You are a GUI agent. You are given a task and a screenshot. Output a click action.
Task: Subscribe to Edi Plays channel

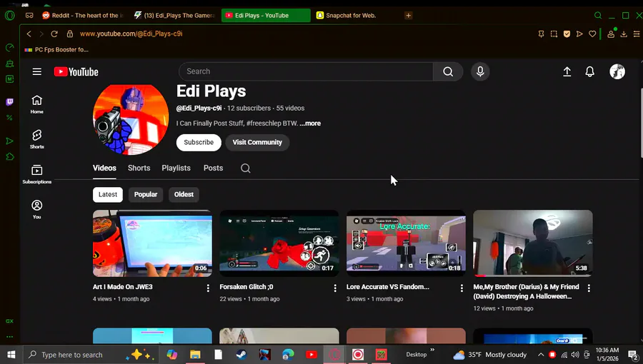(x=199, y=143)
